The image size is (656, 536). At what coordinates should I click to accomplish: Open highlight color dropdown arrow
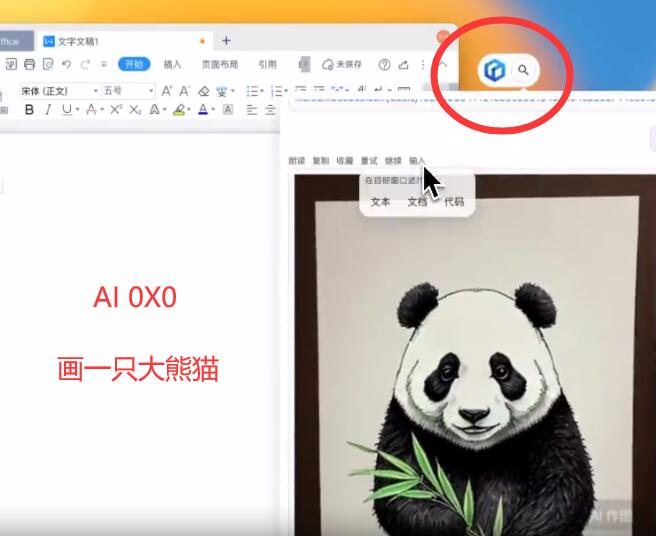[189, 110]
